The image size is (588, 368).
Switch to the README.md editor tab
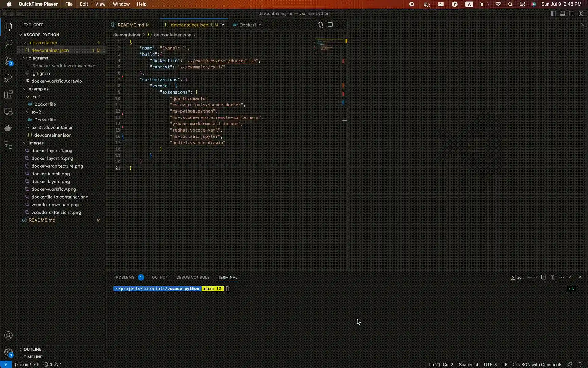(130, 25)
